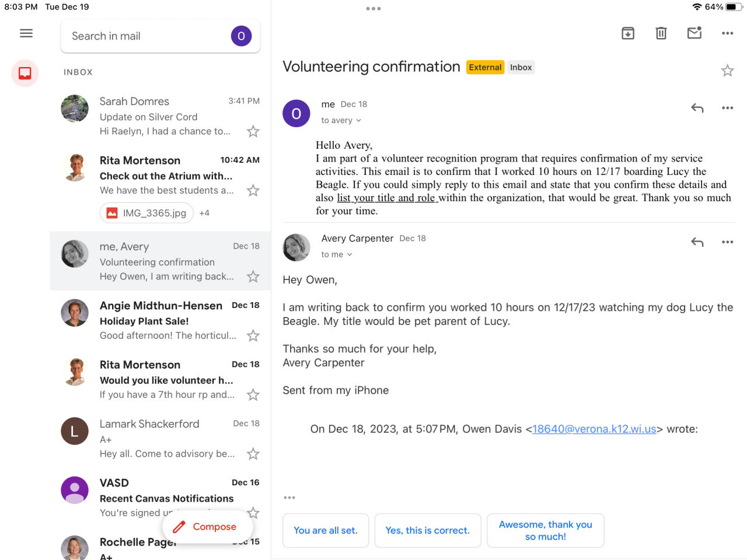Screen dimensions: 747x560
Task: Tap the External label badge
Action: point(486,67)
